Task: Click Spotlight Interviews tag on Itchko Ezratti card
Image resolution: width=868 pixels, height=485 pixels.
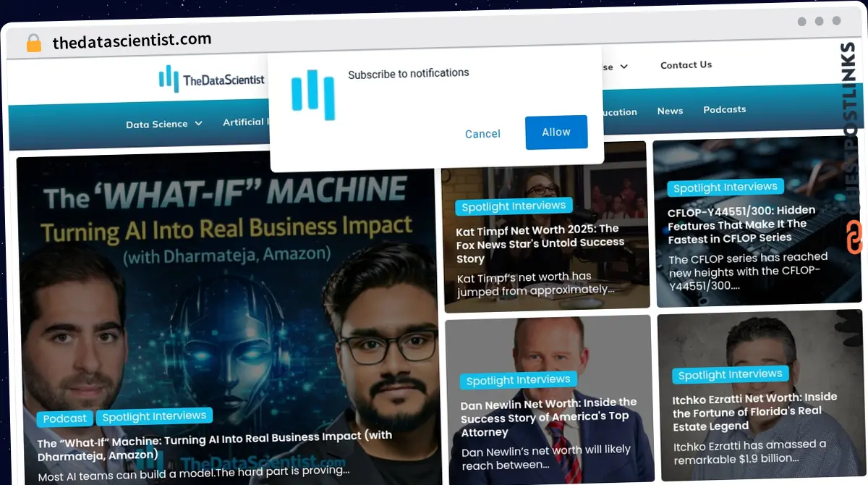Action: [730, 374]
